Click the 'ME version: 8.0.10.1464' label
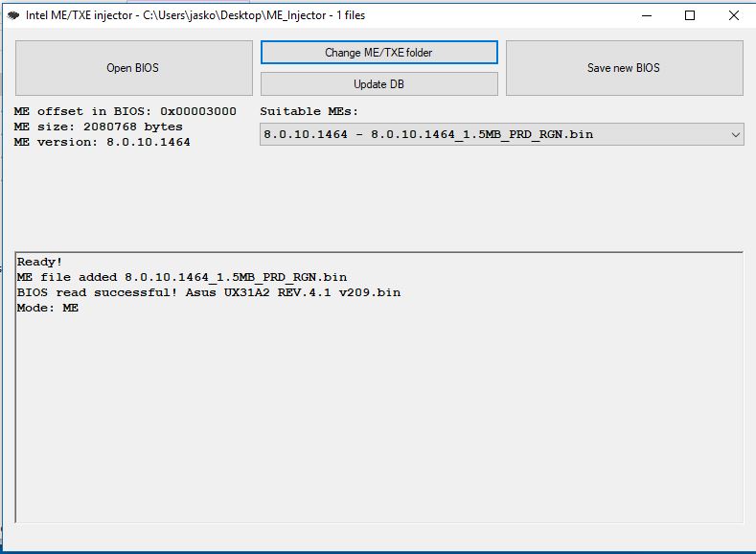 [x=103, y=142]
